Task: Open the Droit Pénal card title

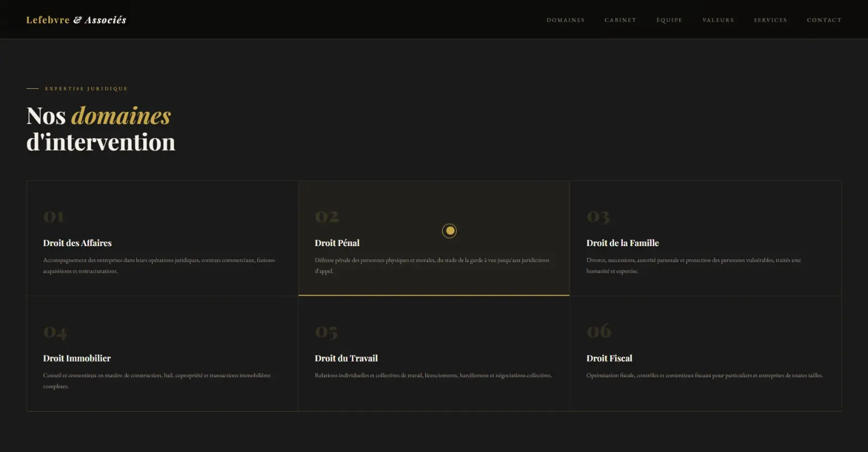Action: (337, 243)
